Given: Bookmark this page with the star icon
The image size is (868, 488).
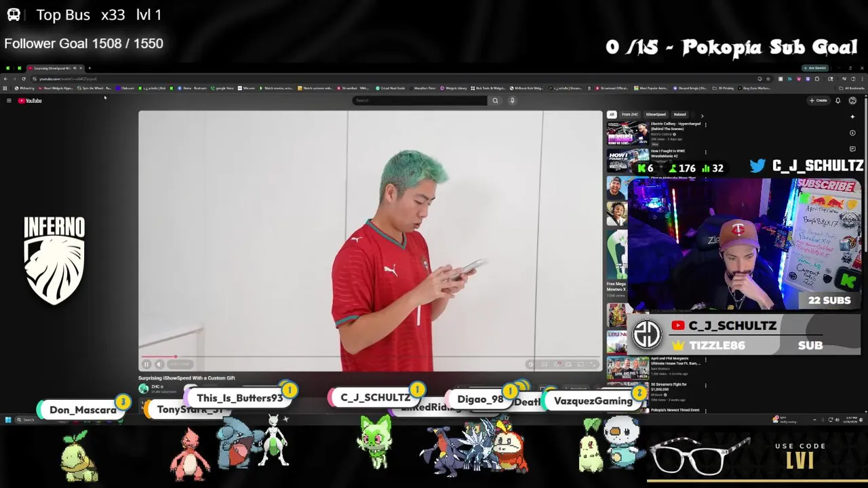Looking at the screenshot, I should (768, 79).
